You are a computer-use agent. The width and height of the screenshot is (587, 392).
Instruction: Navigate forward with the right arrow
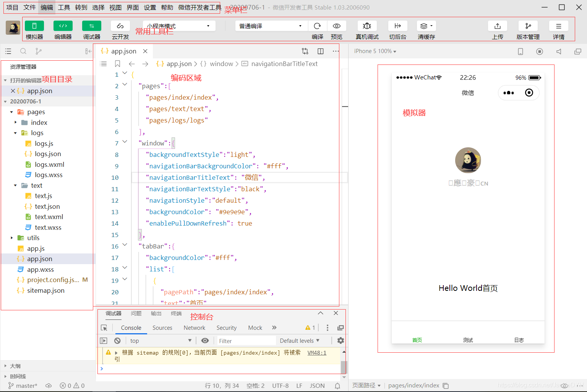[x=145, y=64]
